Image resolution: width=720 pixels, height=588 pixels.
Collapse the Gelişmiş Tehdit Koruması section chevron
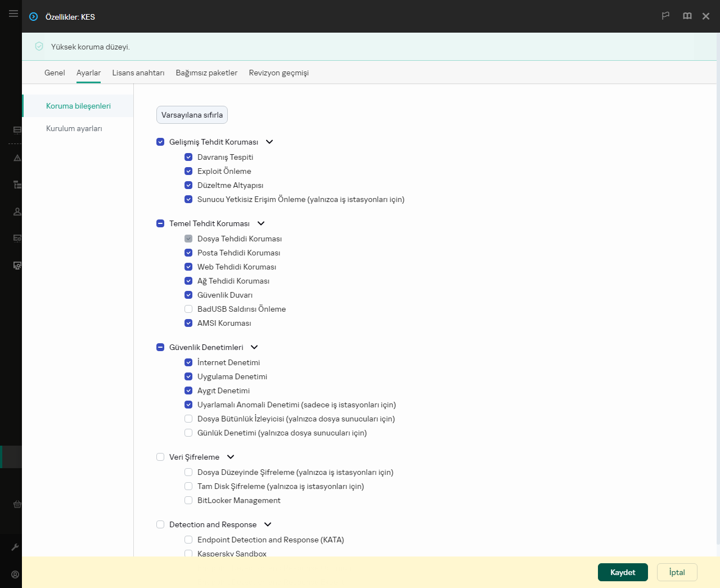click(x=269, y=142)
